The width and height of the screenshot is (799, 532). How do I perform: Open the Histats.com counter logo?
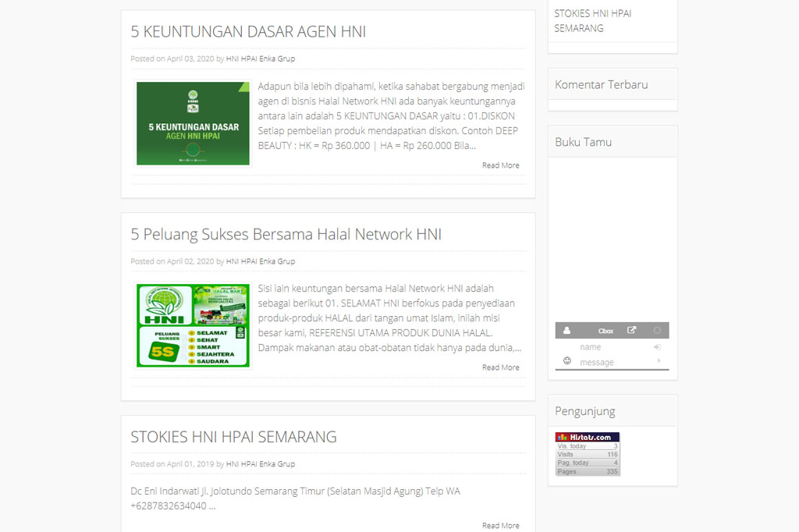588,437
